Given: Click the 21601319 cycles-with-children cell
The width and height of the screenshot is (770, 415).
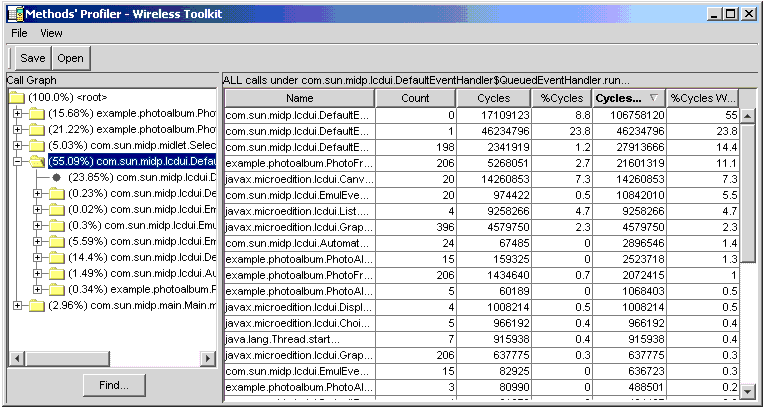Looking at the screenshot, I should pyautogui.click(x=629, y=163).
